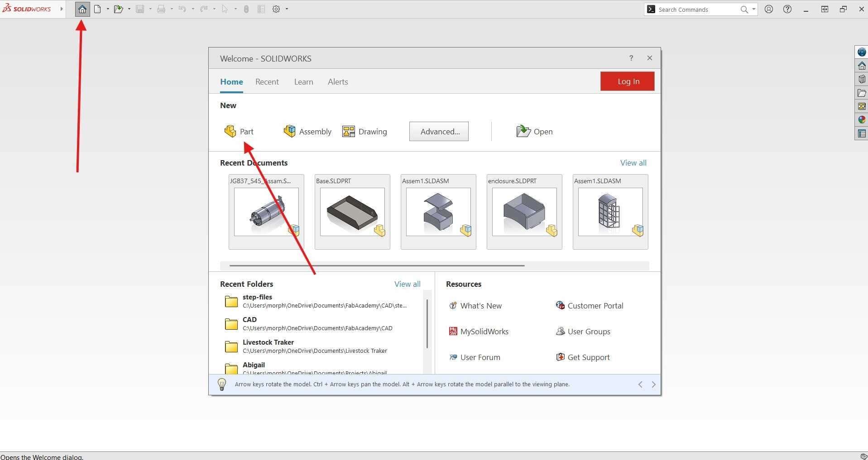This screenshot has height=460, width=868.
Task: Switch to the Home tab
Action: (231, 82)
